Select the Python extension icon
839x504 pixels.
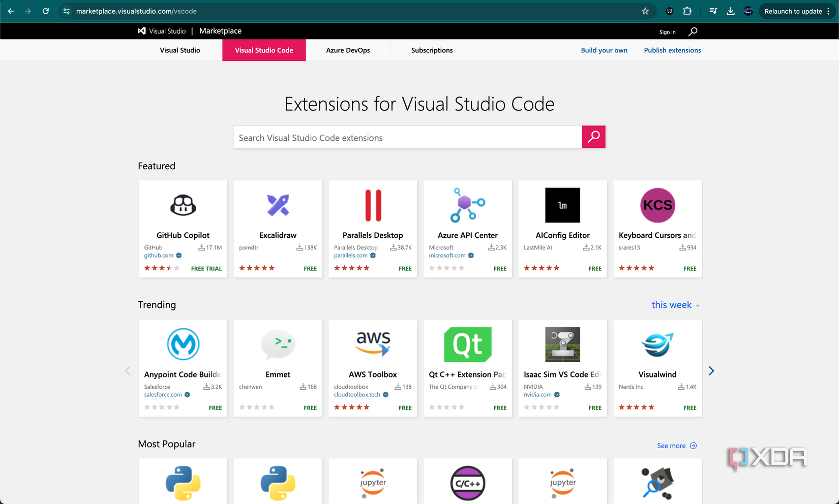tap(183, 483)
